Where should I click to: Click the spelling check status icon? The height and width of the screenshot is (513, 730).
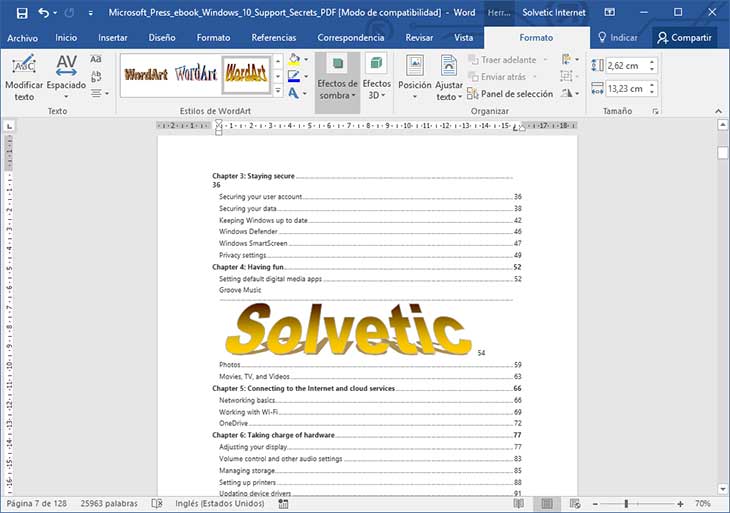pyautogui.click(x=157, y=504)
